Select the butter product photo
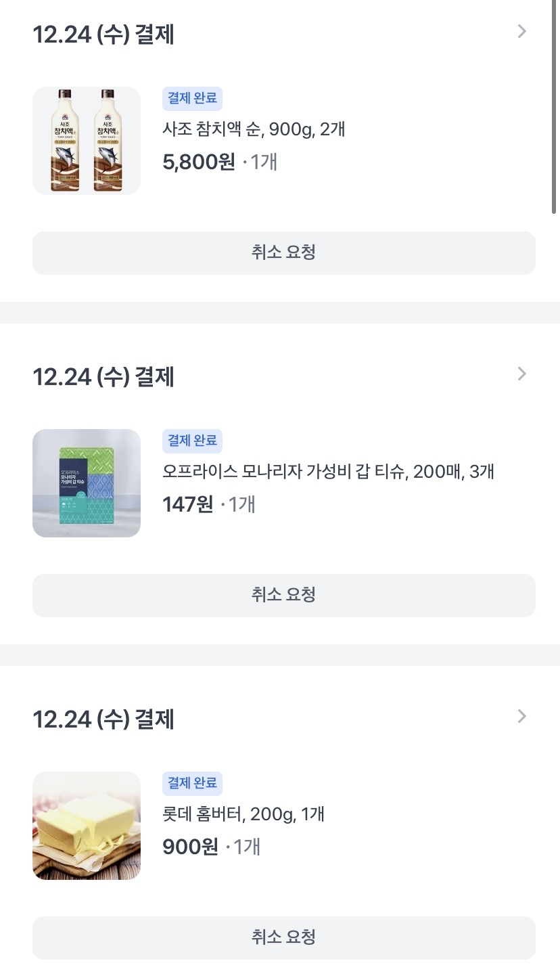This screenshot has width=560, height=978. (x=87, y=826)
